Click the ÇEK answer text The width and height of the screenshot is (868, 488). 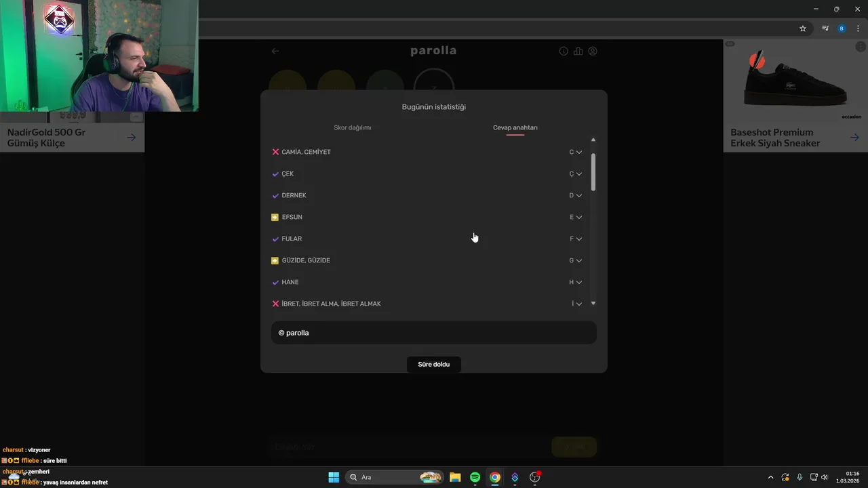click(x=288, y=174)
